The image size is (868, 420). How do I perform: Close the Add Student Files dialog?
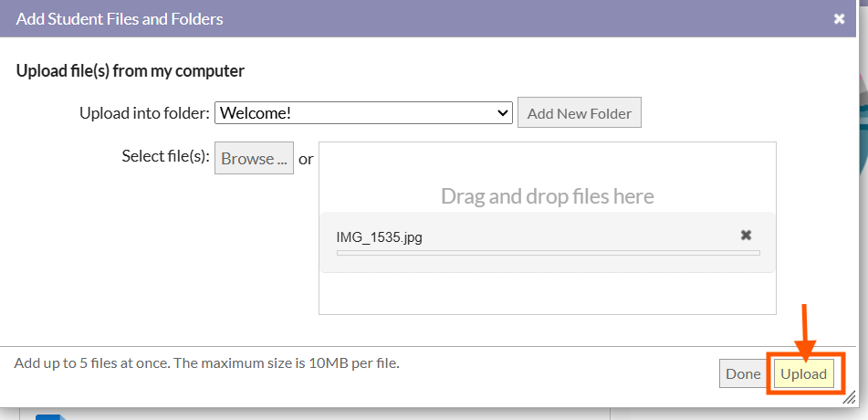(x=839, y=19)
